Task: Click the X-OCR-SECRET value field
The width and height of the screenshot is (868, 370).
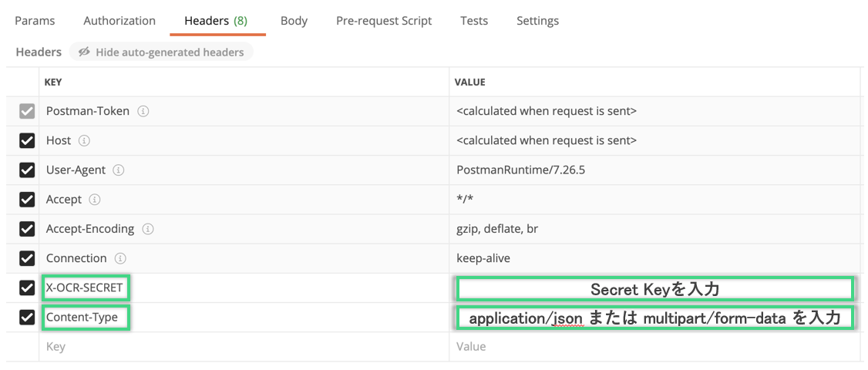Action: click(654, 289)
